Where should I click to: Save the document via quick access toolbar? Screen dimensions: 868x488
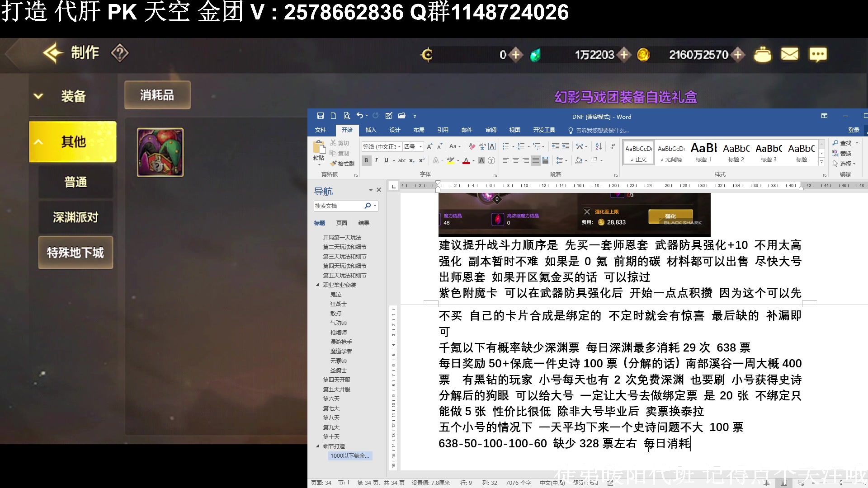[x=320, y=116]
